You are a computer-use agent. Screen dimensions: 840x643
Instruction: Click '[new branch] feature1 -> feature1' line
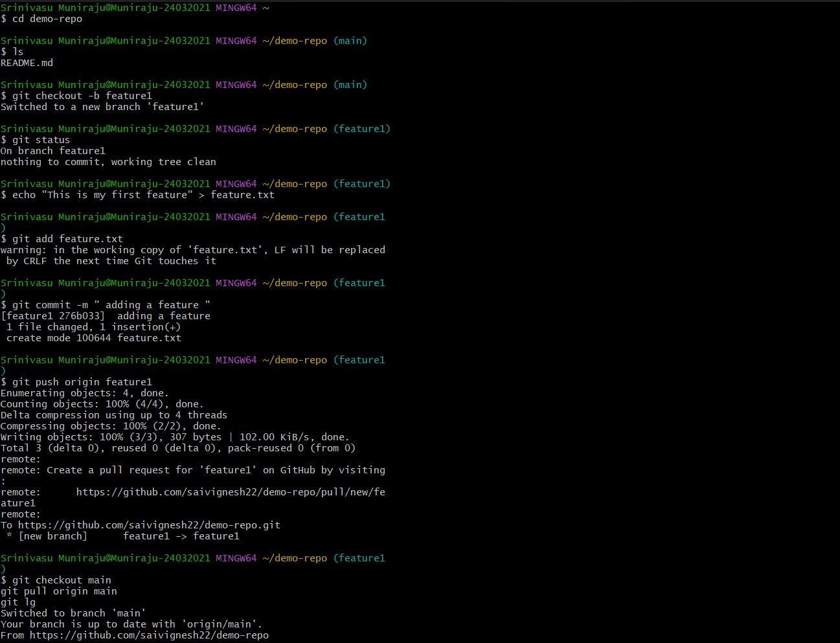(123, 536)
